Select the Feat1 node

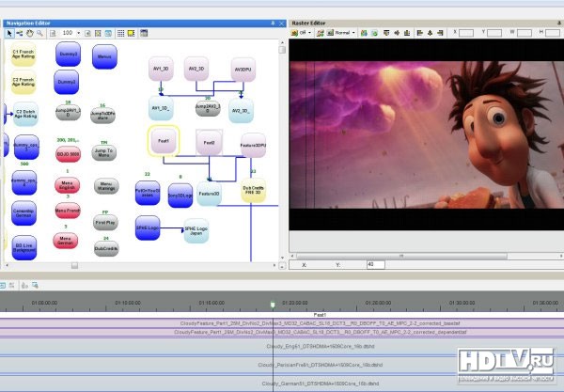tap(164, 141)
